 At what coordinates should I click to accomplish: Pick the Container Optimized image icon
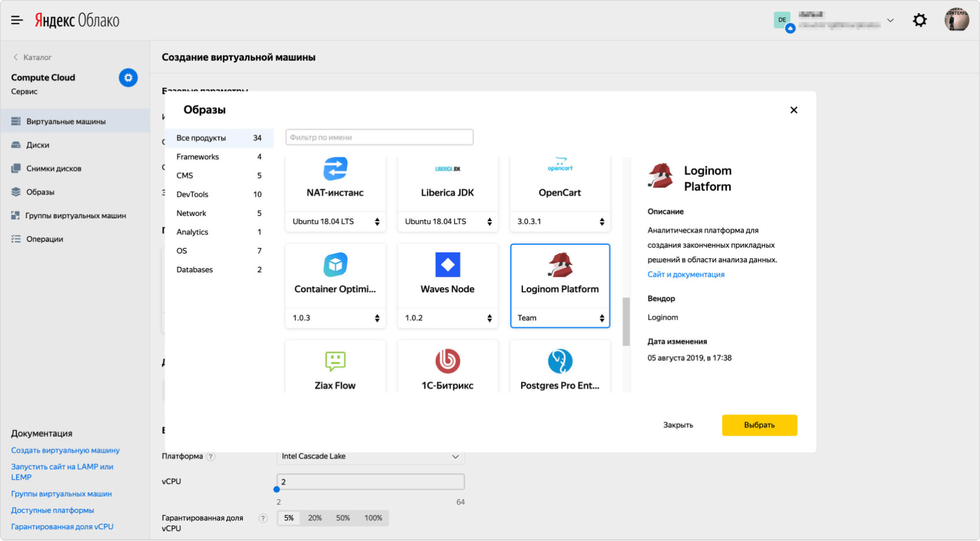point(335,265)
